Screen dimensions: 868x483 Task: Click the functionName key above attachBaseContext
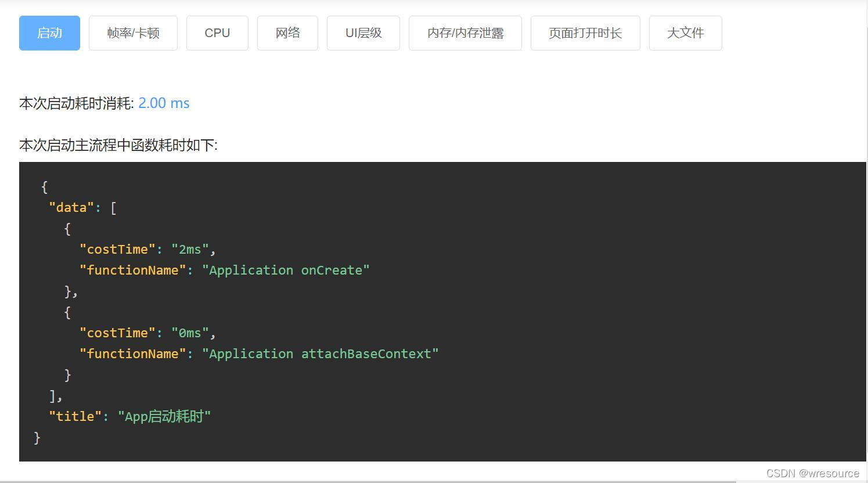tap(132, 354)
